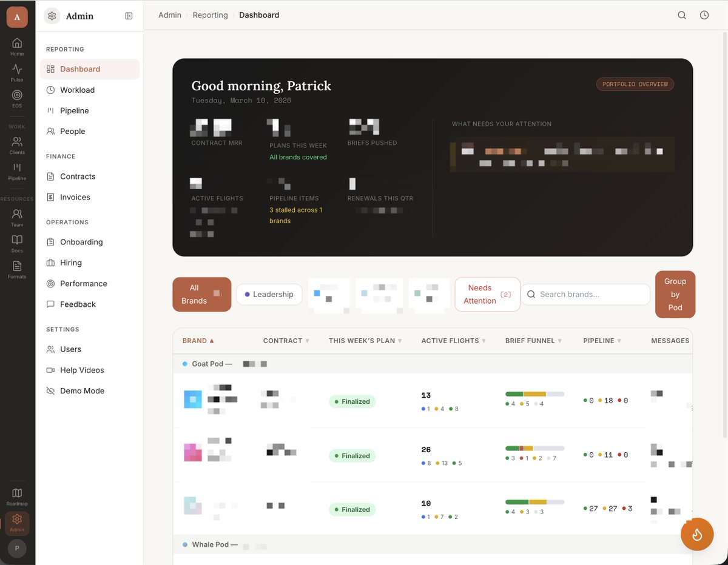Screen dimensions: 728x565
Task: Open Pulse in the left rail
Action: click(17, 73)
